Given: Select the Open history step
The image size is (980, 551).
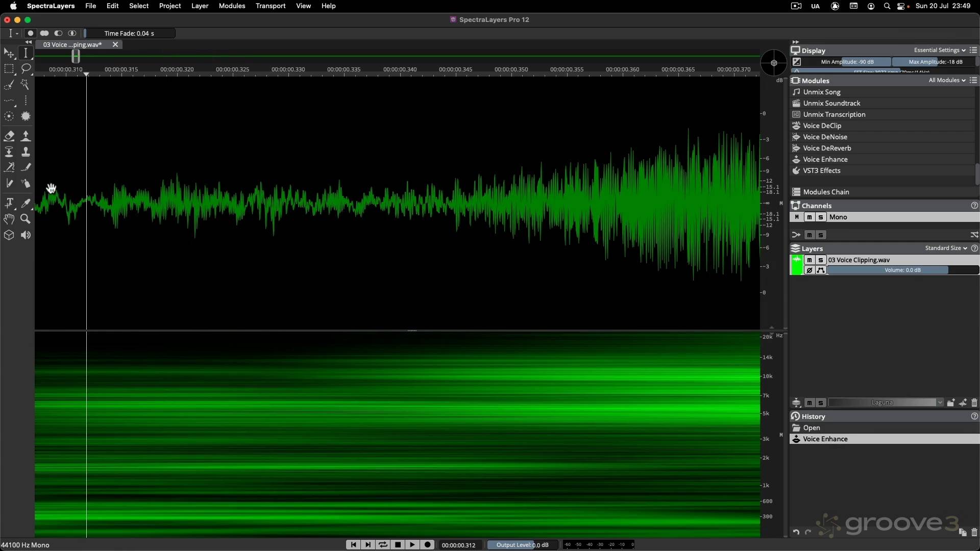Looking at the screenshot, I should [x=811, y=428].
